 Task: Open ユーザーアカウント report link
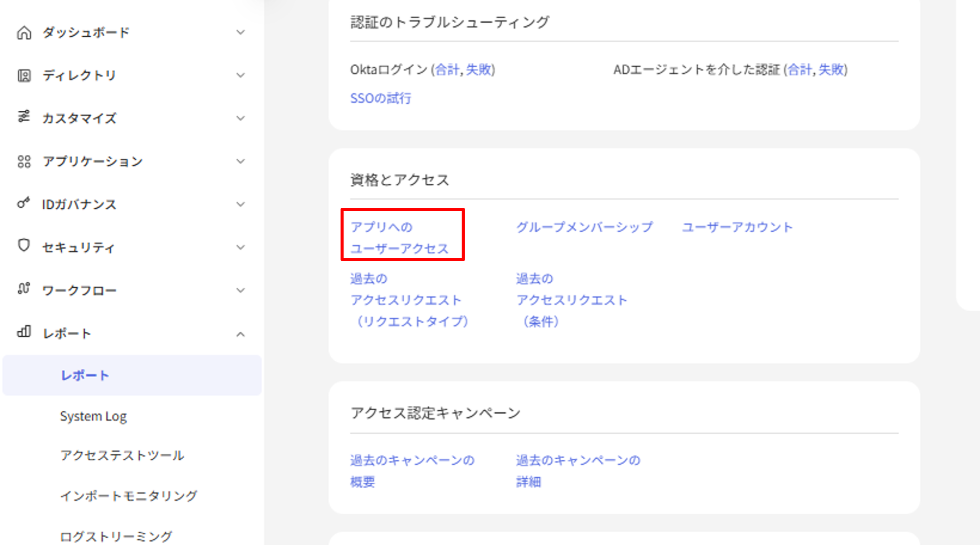click(737, 227)
